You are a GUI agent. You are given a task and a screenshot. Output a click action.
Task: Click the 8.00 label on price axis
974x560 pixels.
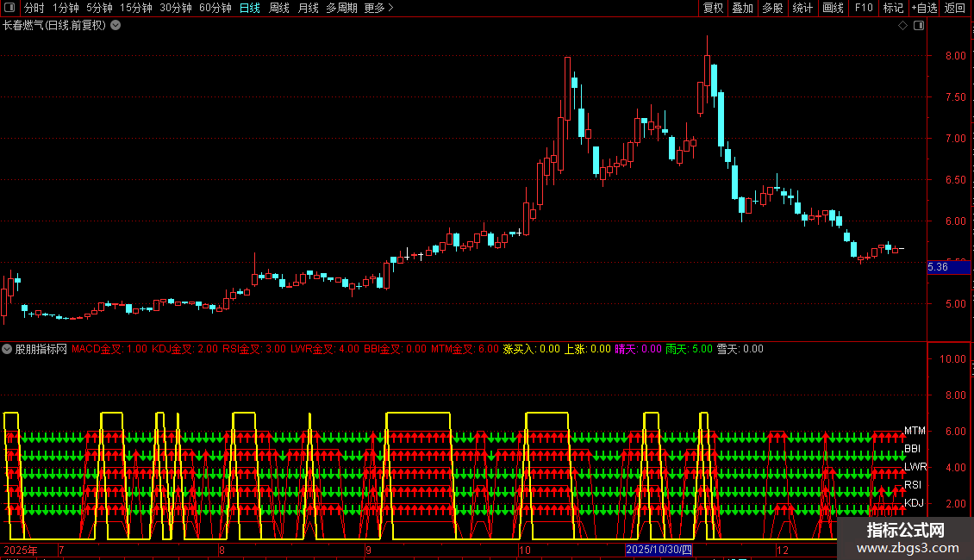click(x=955, y=56)
